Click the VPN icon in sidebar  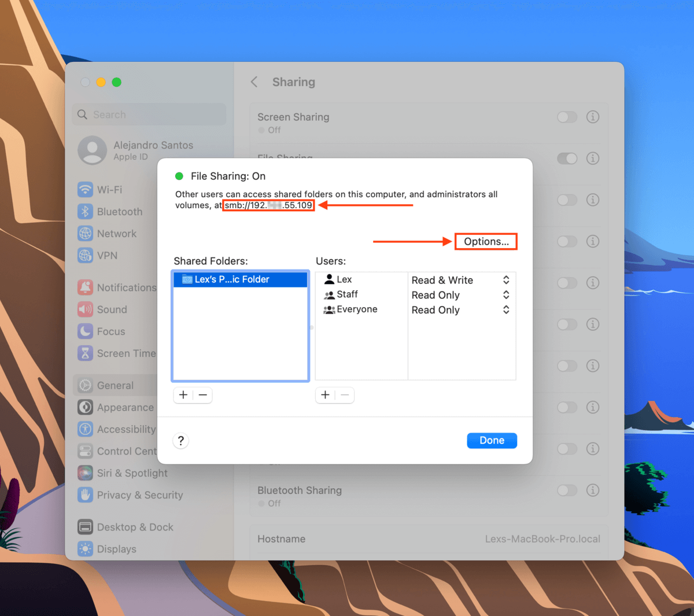click(x=85, y=256)
